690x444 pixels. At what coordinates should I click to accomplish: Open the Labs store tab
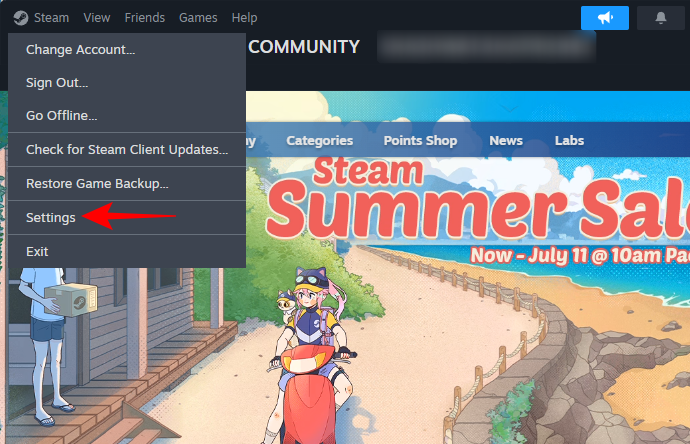pos(569,140)
